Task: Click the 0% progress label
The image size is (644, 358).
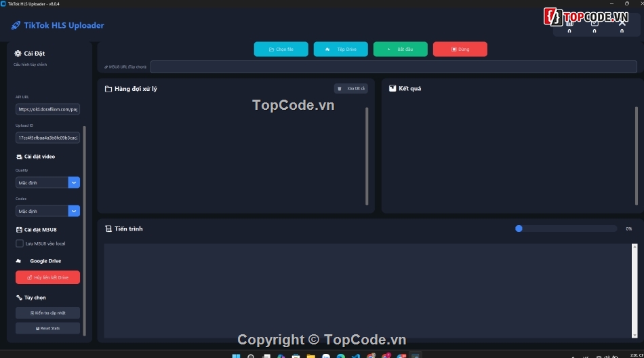Action: pyautogui.click(x=629, y=229)
